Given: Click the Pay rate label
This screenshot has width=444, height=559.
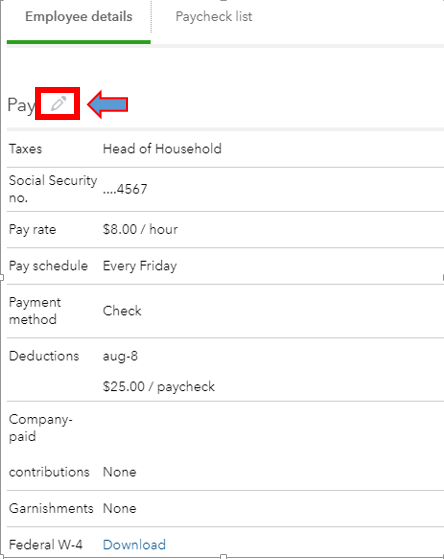Looking at the screenshot, I should (x=32, y=229).
